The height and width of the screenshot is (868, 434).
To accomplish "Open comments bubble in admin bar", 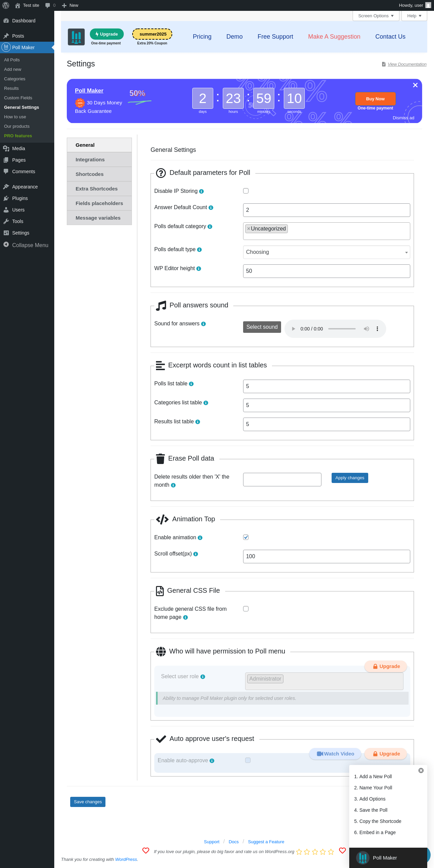I will coord(47,5).
